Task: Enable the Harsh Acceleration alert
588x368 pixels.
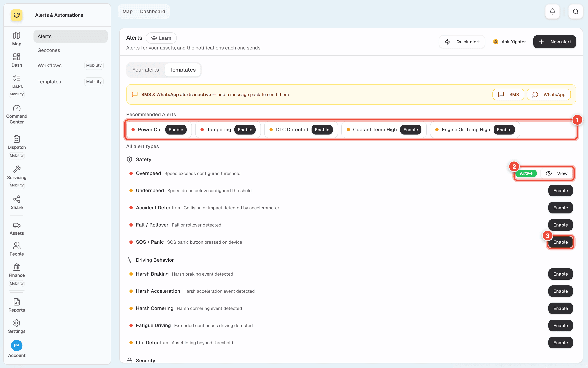Action: 560,291
